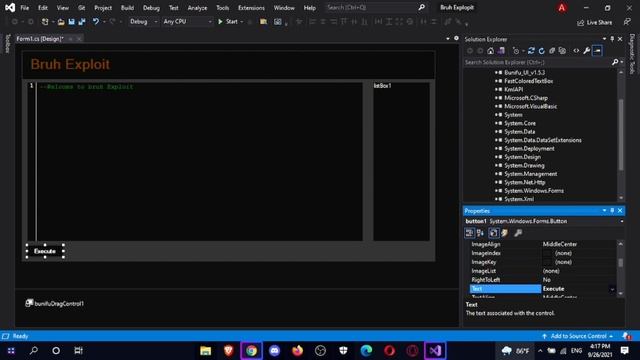640x360 pixels.
Task: Open the Text property value dropdown
Action: [x=612, y=289]
